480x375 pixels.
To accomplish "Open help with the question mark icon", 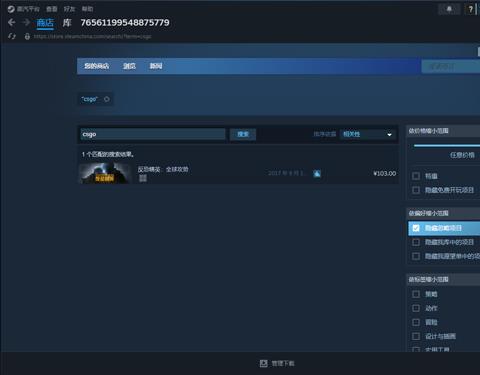I will [x=470, y=9].
